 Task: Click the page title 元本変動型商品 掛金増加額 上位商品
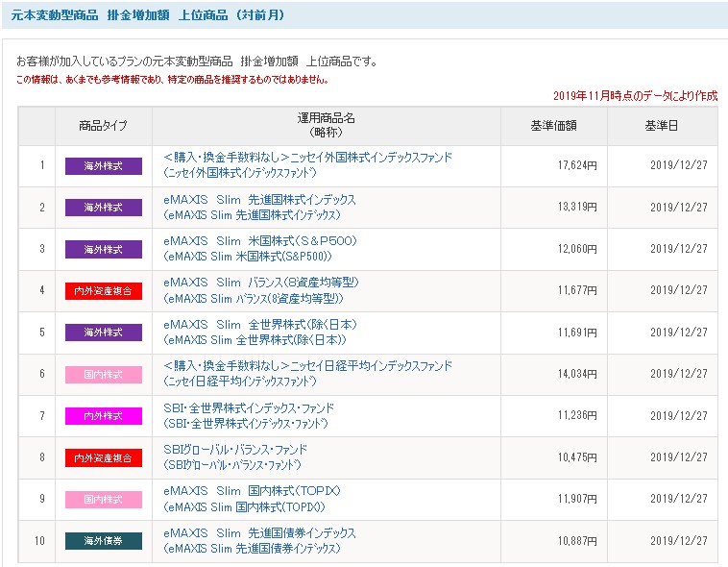tap(147, 14)
